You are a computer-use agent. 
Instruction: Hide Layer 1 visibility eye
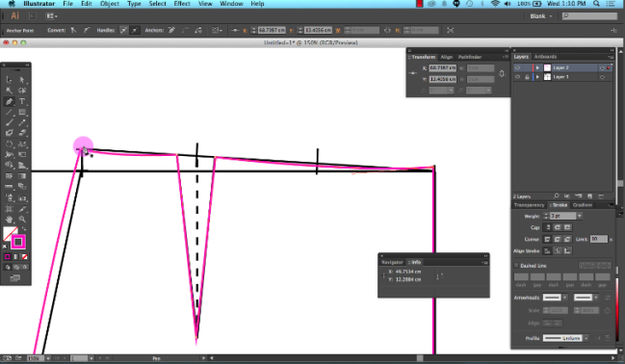tap(517, 77)
